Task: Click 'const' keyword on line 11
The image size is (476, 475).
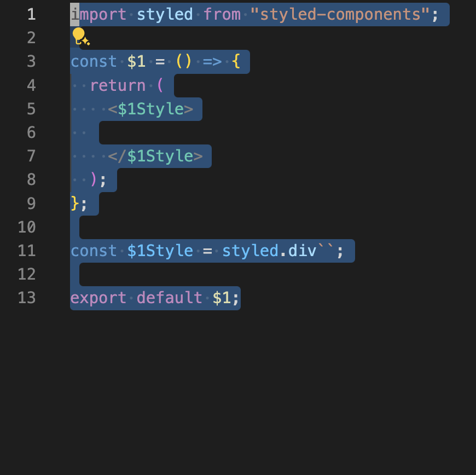Action: 94,251
